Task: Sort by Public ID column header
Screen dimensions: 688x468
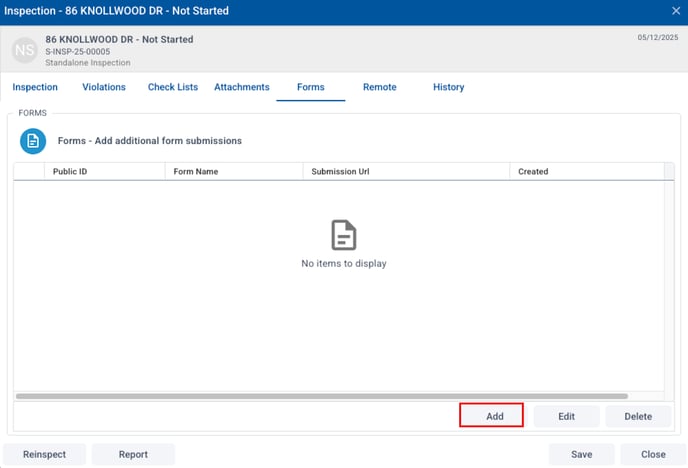Action: [x=70, y=171]
